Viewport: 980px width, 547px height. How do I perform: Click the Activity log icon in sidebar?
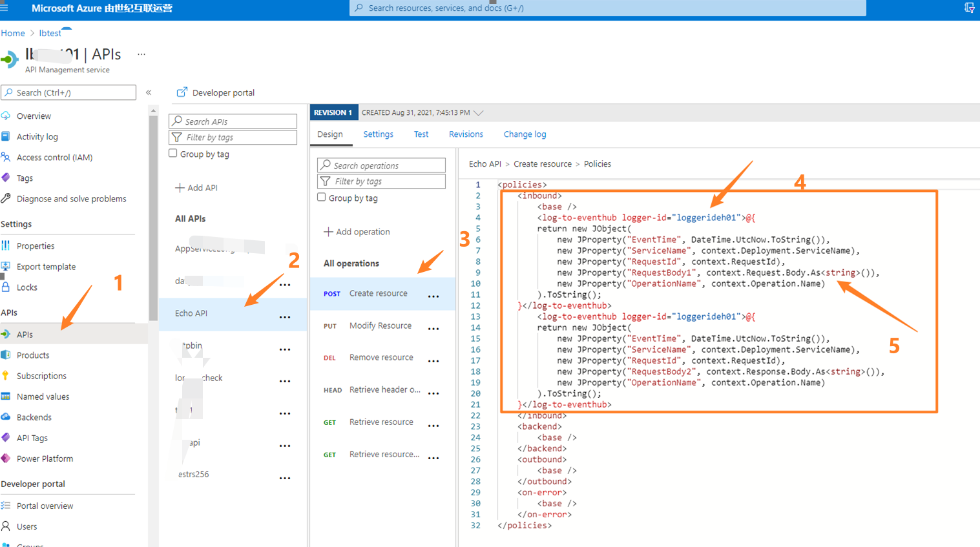click(x=6, y=136)
